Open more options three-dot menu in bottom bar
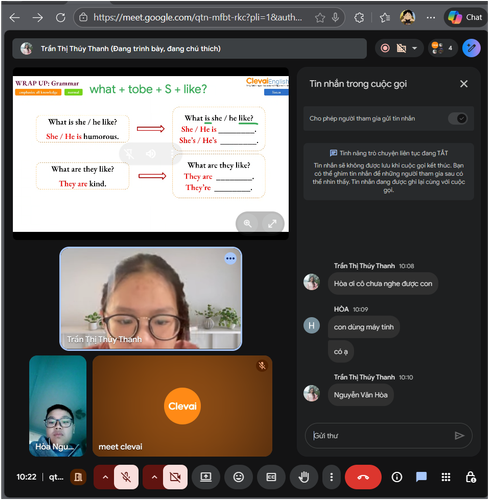 tap(331, 477)
